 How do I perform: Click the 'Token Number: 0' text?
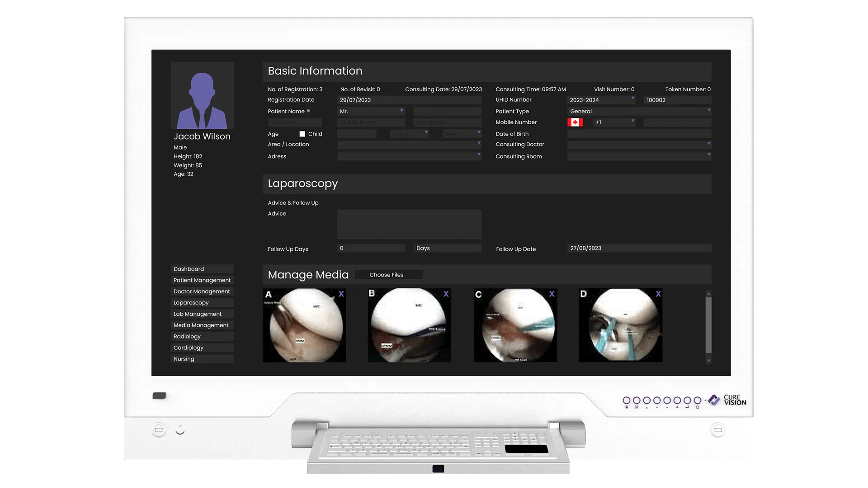pyautogui.click(x=688, y=89)
